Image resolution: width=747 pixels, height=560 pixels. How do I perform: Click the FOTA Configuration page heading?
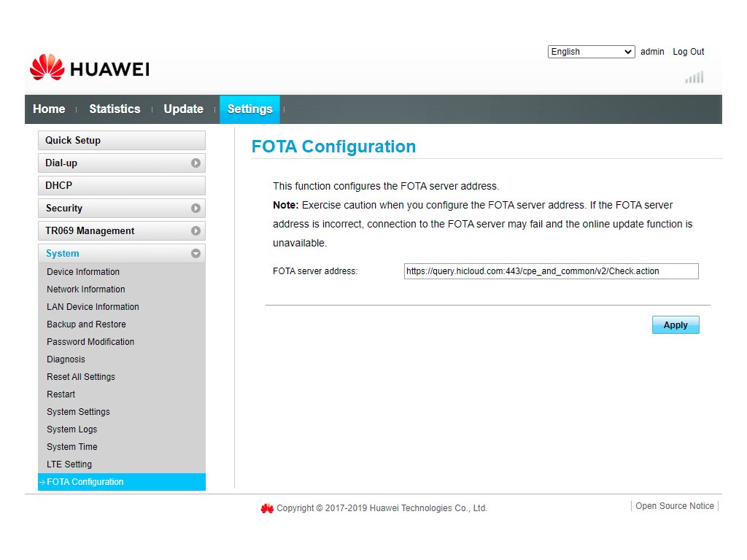click(x=333, y=146)
